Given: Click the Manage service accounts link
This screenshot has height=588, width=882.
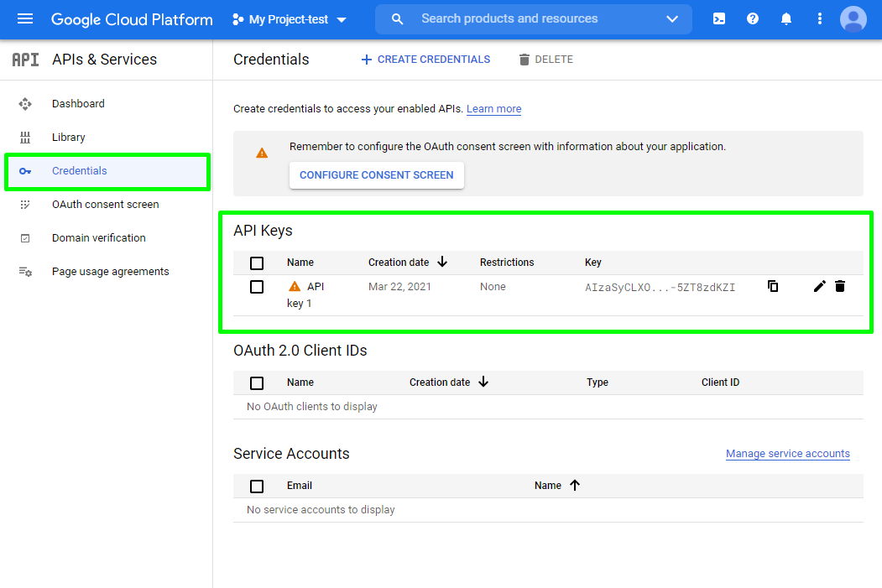Looking at the screenshot, I should click(787, 454).
